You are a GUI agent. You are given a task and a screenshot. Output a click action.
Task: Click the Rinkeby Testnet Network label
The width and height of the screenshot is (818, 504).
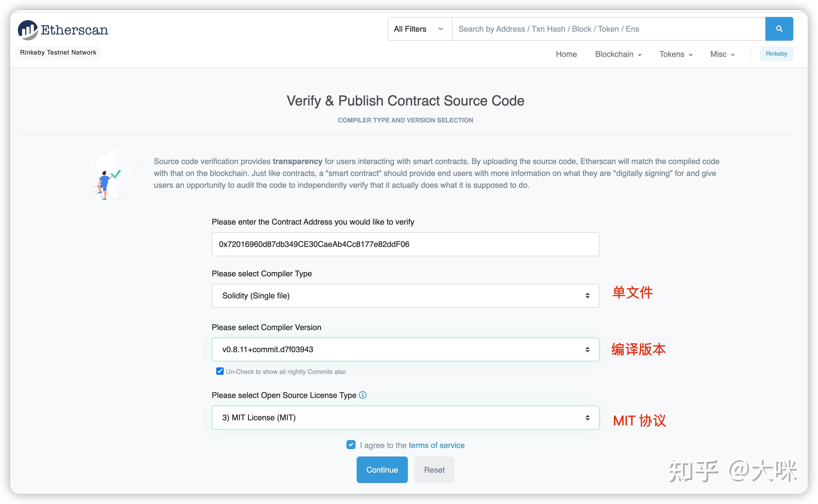coord(58,52)
